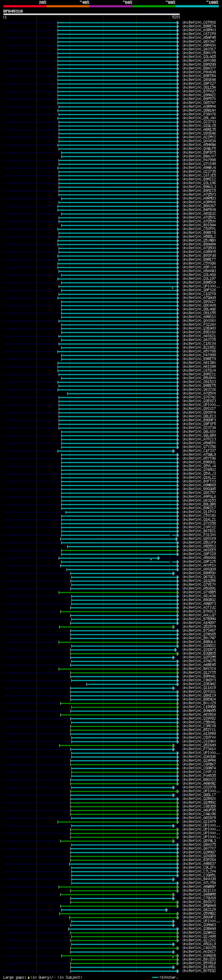Click the UniRef100_Q9SXS7 label
The width and height of the screenshot is (222, 980).
pos(199,408)
